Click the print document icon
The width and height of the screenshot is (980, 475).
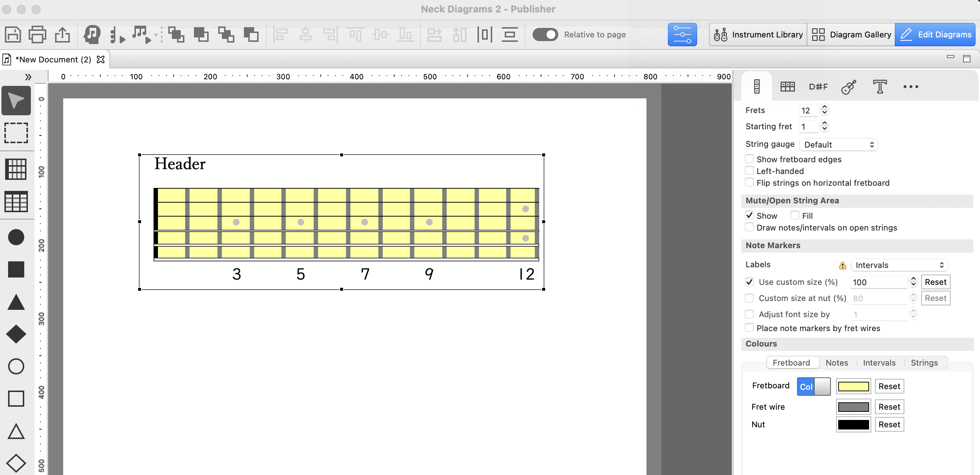point(37,35)
